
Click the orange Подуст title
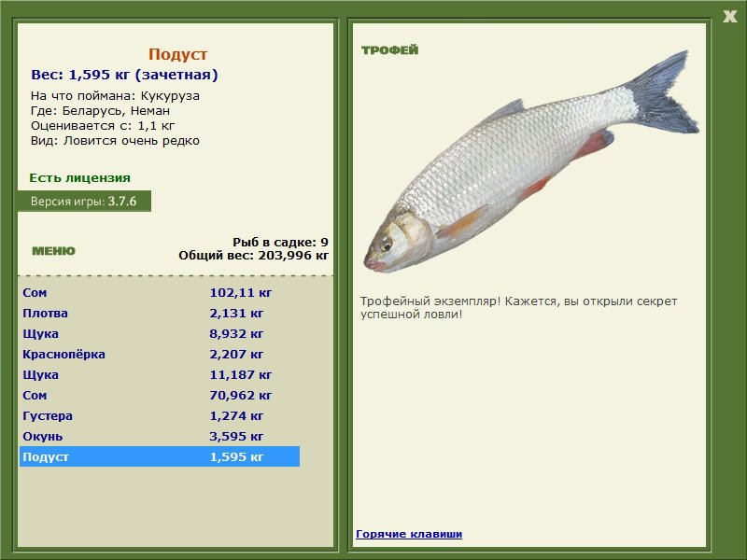pyautogui.click(x=177, y=54)
